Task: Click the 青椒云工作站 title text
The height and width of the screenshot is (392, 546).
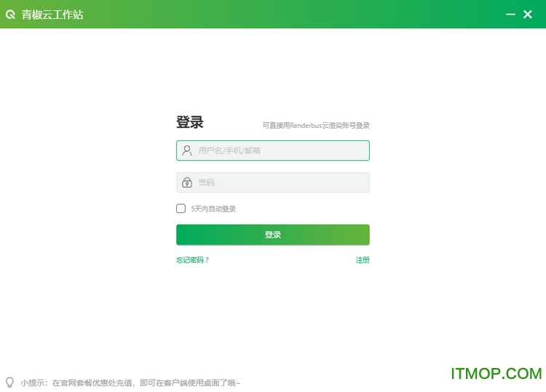Action: click(x=52, y=15)
